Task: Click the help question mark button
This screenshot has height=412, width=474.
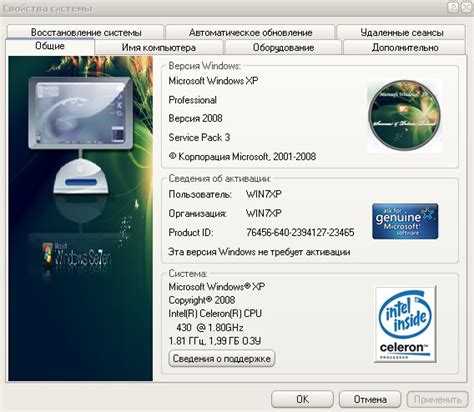Action: [x=453, y=7]
